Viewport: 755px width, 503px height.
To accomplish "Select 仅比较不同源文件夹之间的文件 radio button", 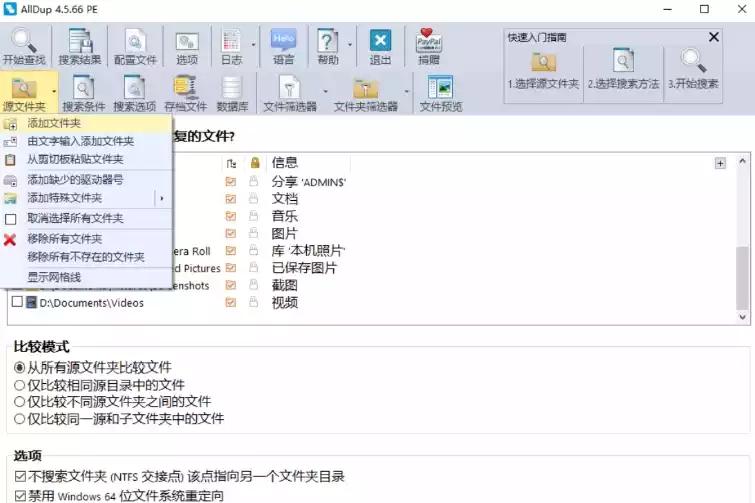I will click(x=19, y=401).
